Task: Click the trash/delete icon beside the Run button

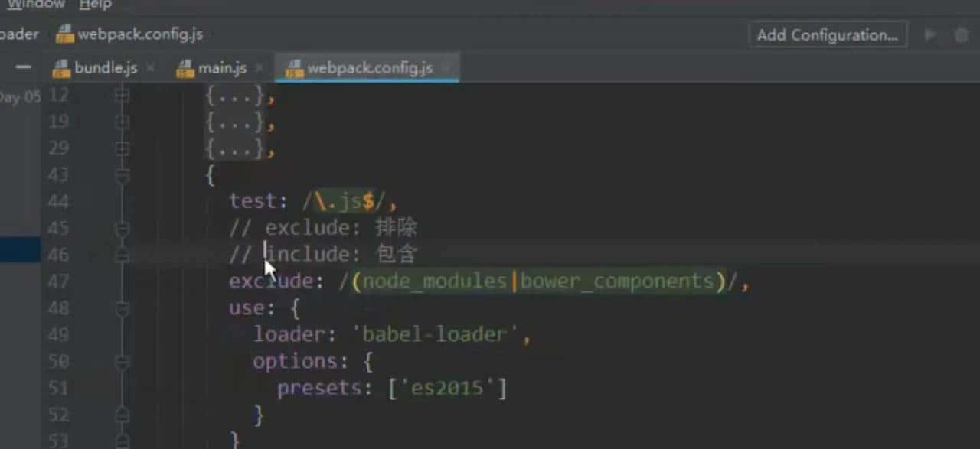Action: [962, 34]
